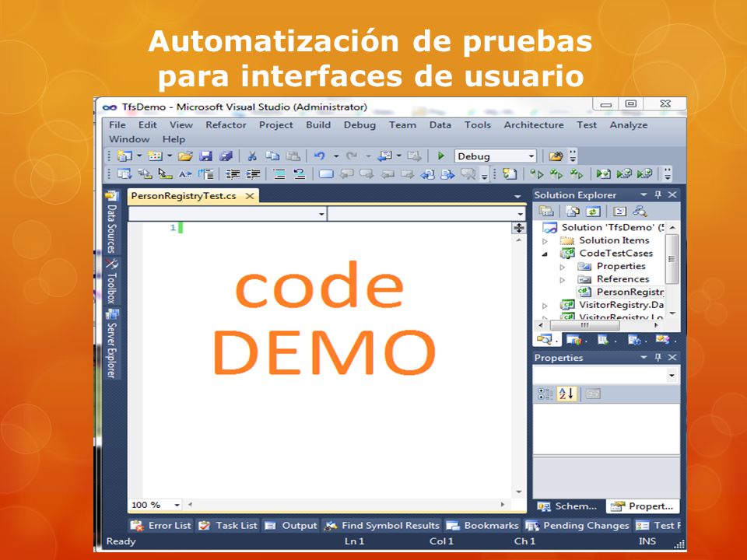Click the Toggle Bookmark rectangle icon
This screenshot has width=747, height=560.
(326, 174)
